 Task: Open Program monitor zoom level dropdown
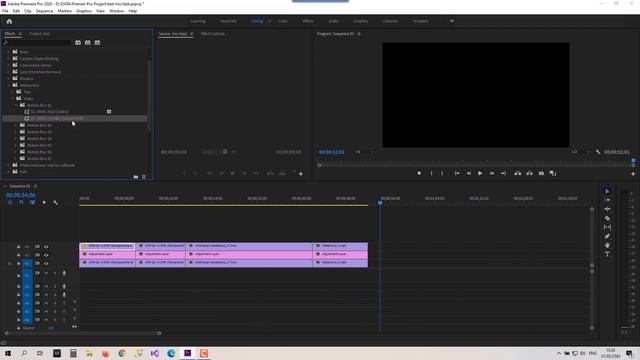[x=364, y=152]
